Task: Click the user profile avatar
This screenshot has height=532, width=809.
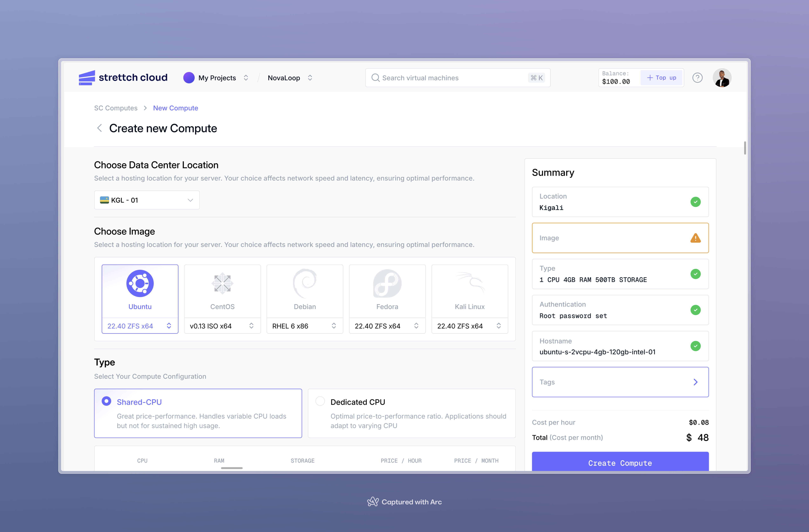Action: [x=722, y=78]
